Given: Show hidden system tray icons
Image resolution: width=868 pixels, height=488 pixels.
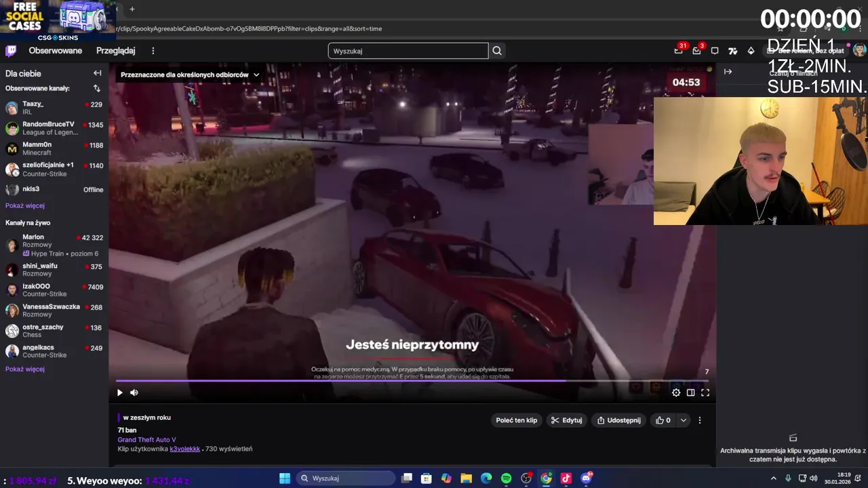Looking at the screenshot, I should click(774, 478).
